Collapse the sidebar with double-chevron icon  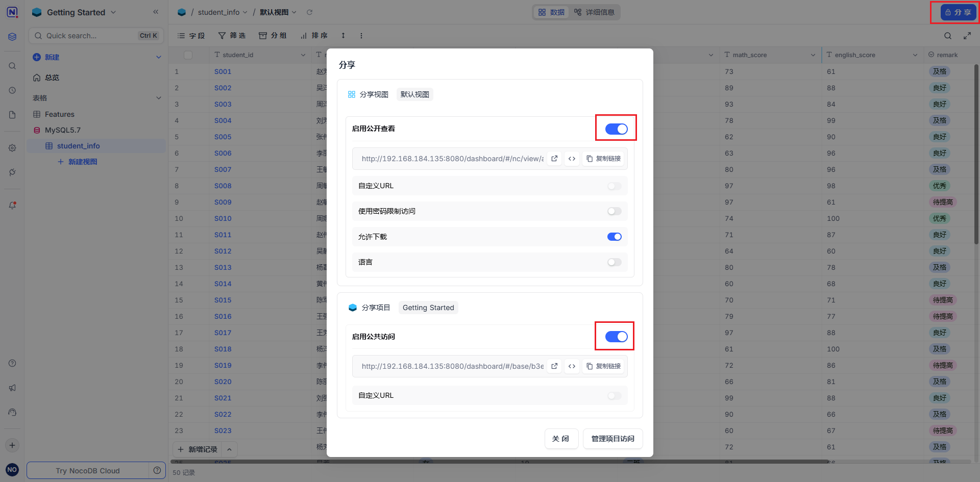pos(156,12)
